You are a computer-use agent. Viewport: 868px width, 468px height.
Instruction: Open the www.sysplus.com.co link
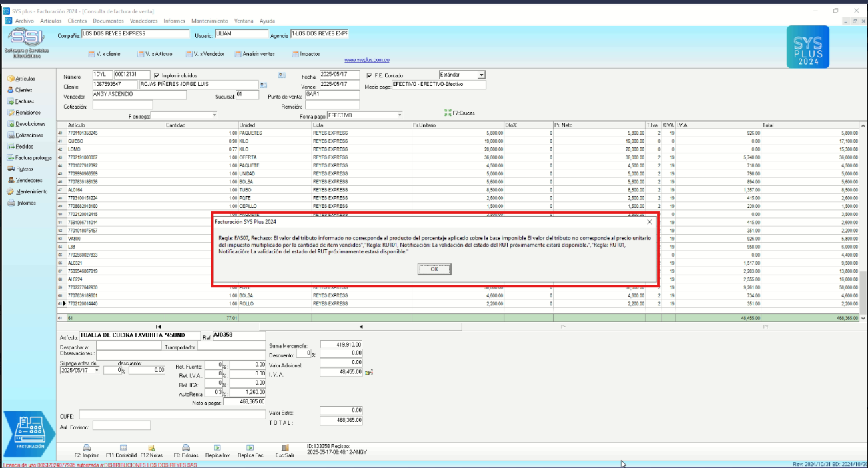point(366,60)
